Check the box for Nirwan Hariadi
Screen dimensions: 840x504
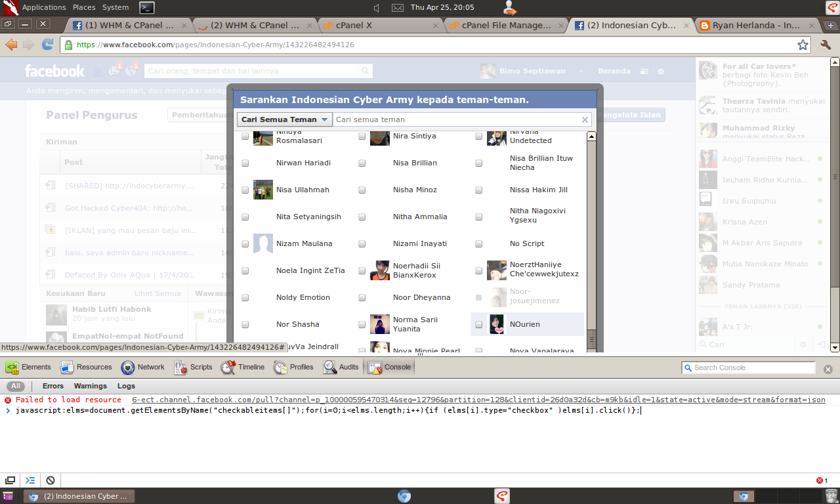(x=245, y=163)
